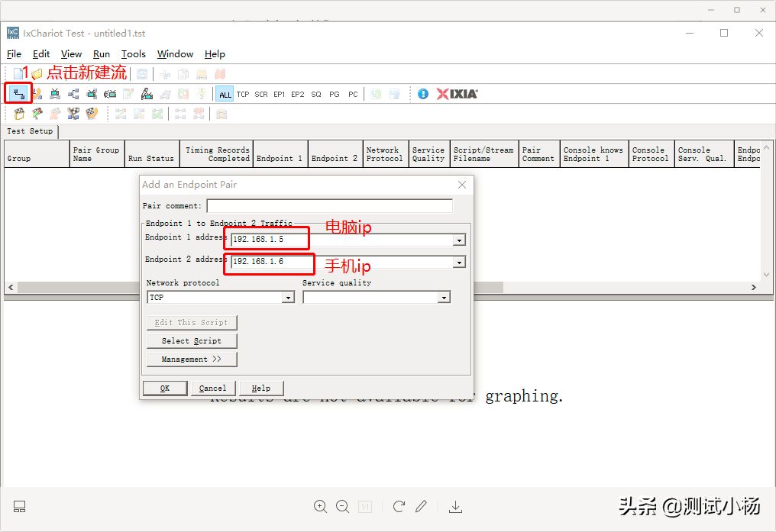Toggle the ALL filter button

(225, 94)
